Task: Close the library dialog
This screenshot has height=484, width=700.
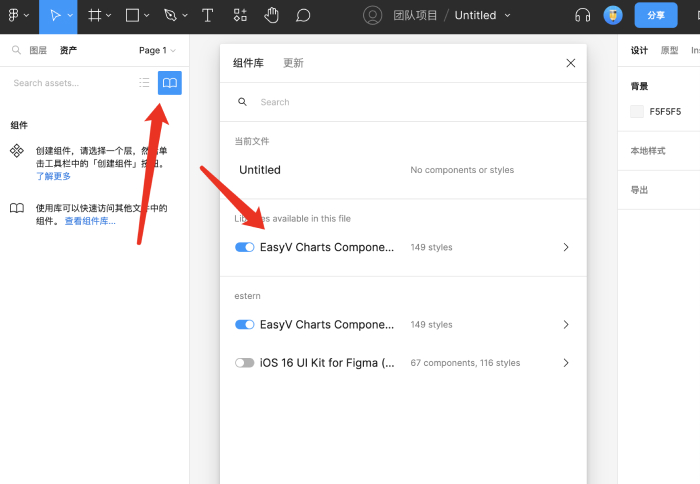Action: click(570, 63)
